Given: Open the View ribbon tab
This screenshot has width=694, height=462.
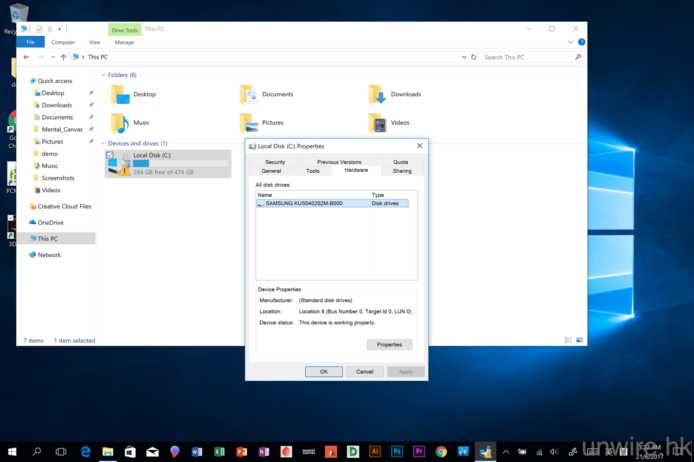Looking at the screenshot, I should pyautogui.click(x=94, y=42).
